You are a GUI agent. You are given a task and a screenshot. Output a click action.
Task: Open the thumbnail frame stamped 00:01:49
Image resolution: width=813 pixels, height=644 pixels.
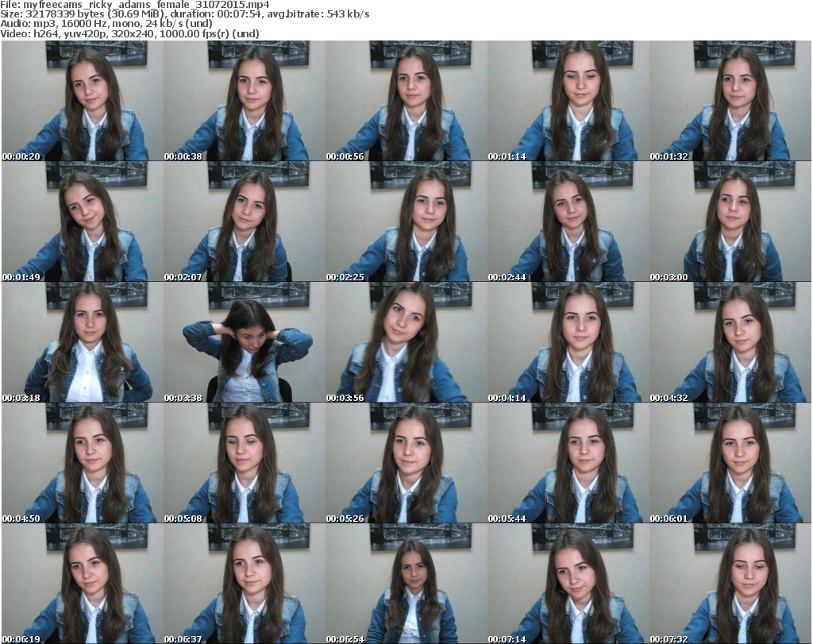point(83,222)
